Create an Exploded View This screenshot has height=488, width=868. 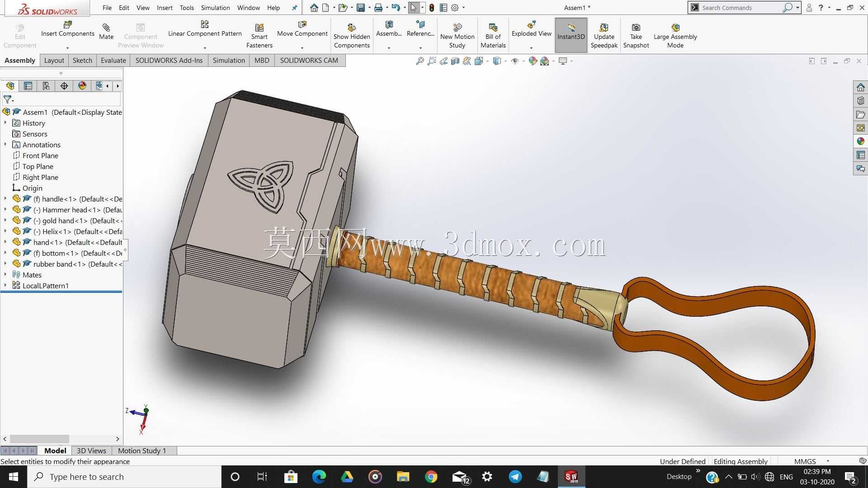pos(531,29)
